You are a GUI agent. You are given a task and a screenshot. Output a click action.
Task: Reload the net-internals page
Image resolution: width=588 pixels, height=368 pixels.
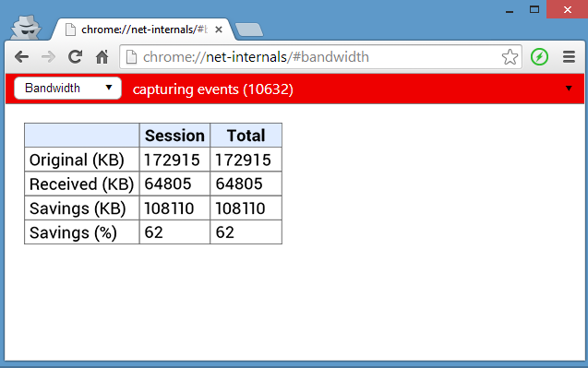75,57
